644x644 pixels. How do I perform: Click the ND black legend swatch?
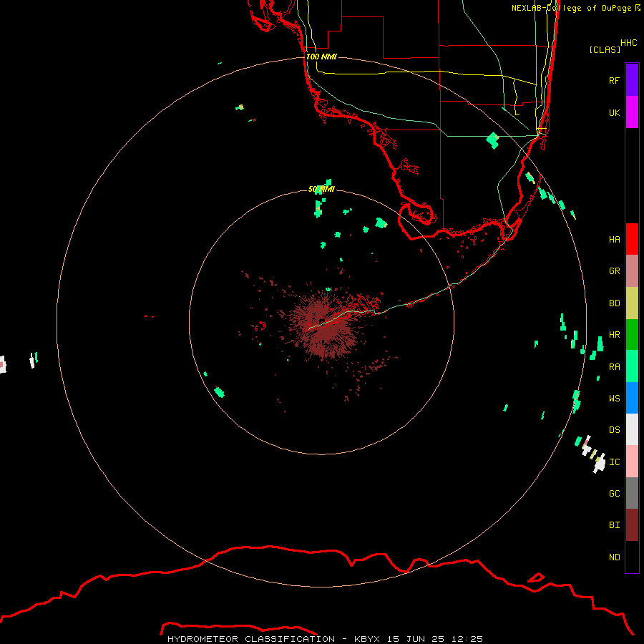632,557
